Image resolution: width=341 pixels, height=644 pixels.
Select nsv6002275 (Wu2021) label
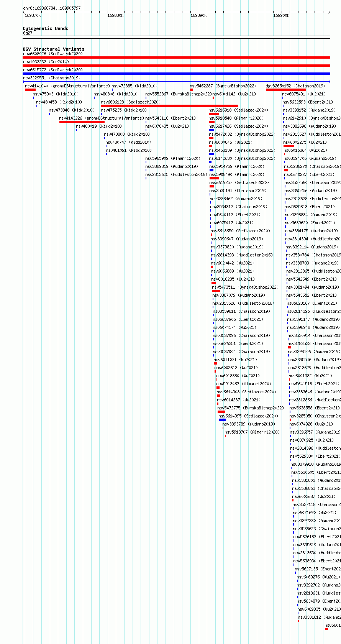305,142
